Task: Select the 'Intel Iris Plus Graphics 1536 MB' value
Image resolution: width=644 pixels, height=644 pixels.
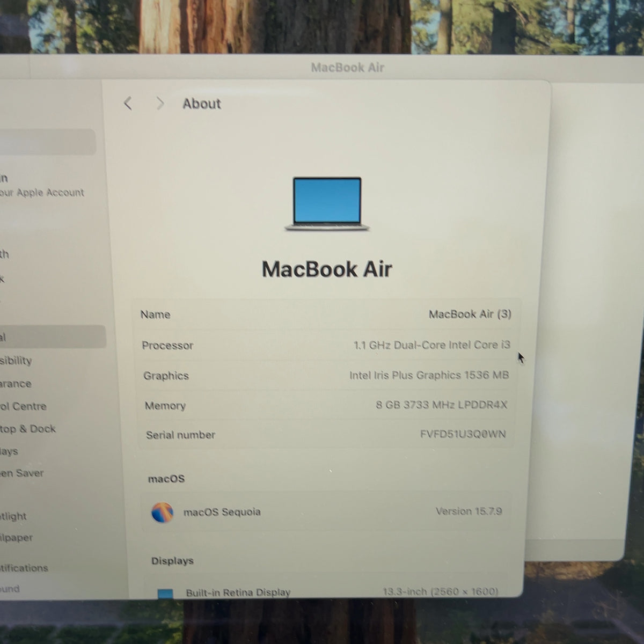Action: coord(429,375)
